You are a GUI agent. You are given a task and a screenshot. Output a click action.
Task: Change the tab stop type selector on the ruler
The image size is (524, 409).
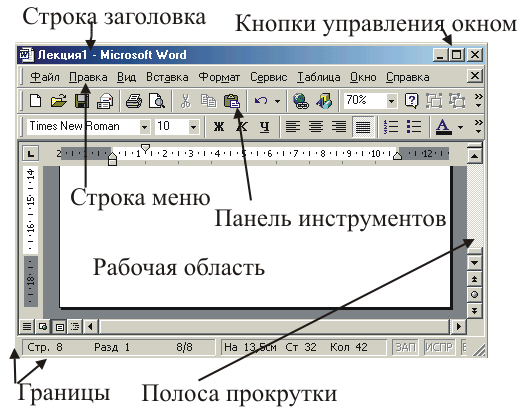pos(31,153)
